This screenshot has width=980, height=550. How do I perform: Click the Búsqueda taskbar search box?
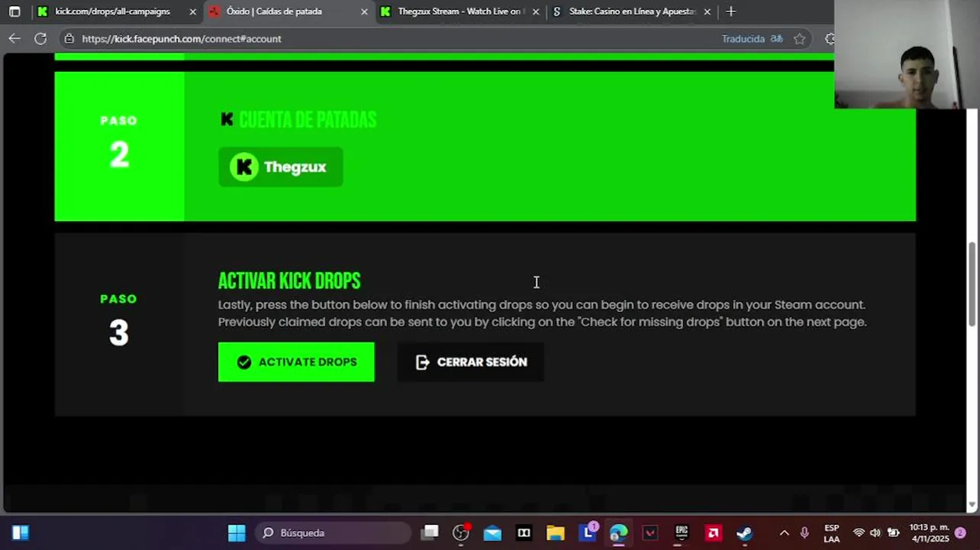pyautogui.click(x=334, y=532)
